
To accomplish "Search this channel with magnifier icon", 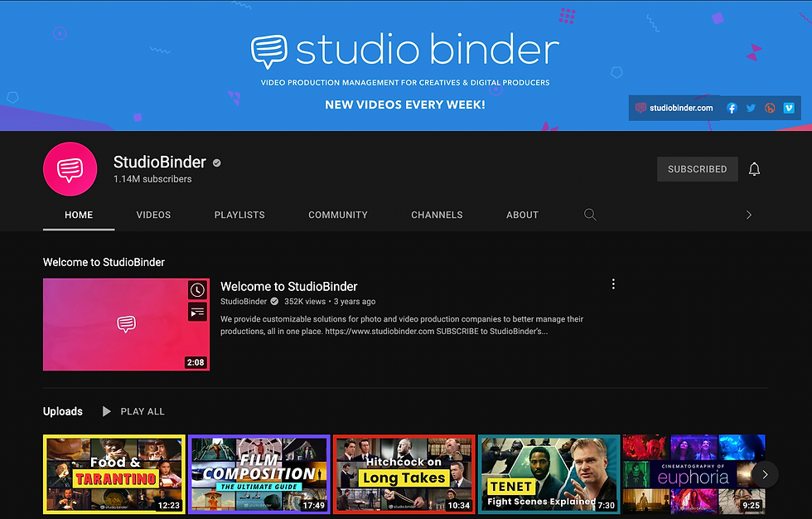I will [x=590, y=215].
